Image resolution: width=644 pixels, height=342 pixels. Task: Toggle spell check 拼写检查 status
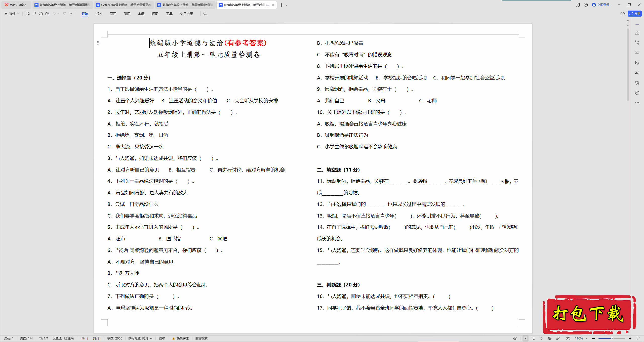click(x=140, y=338)
